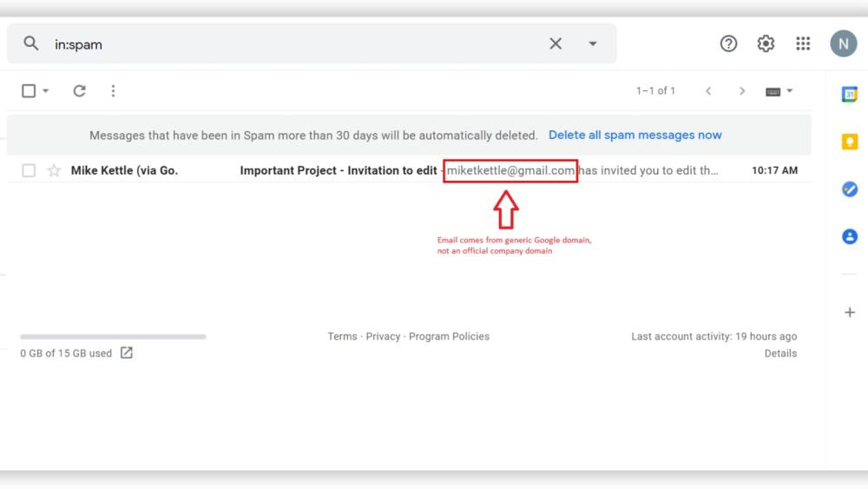This screenshot has height=489, width=868.
Task: Tick the select-all checkbox
Action: click(x=29, y=91)
